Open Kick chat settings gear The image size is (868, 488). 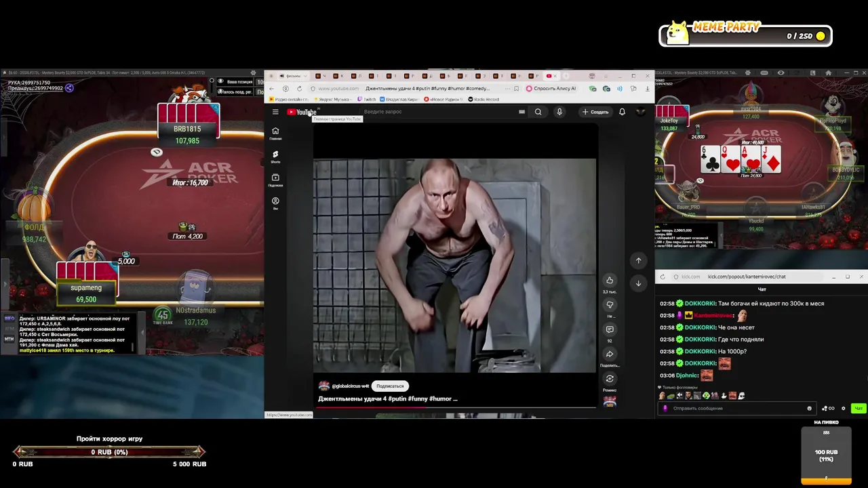[x=844, y=409]
